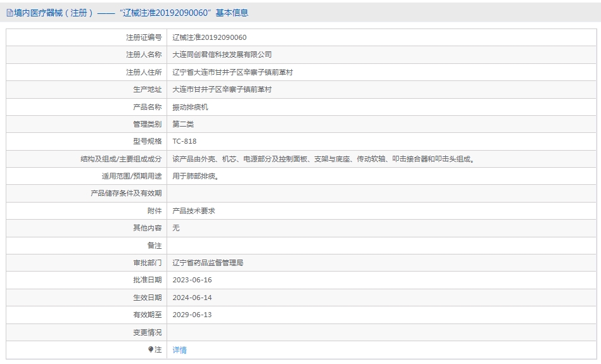
Task: Click effective date 2024-06-14
Action: tap(192, 298)
